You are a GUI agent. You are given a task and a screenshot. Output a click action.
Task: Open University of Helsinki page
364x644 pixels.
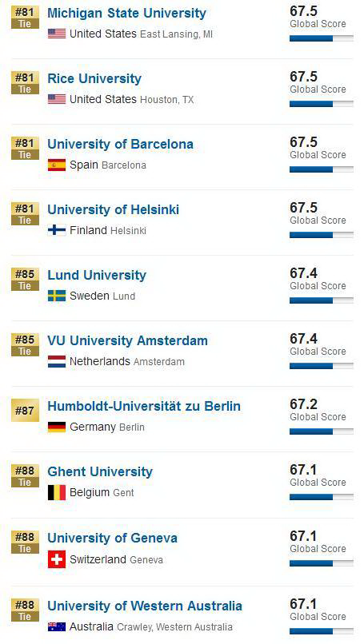[x=113, y=210]
